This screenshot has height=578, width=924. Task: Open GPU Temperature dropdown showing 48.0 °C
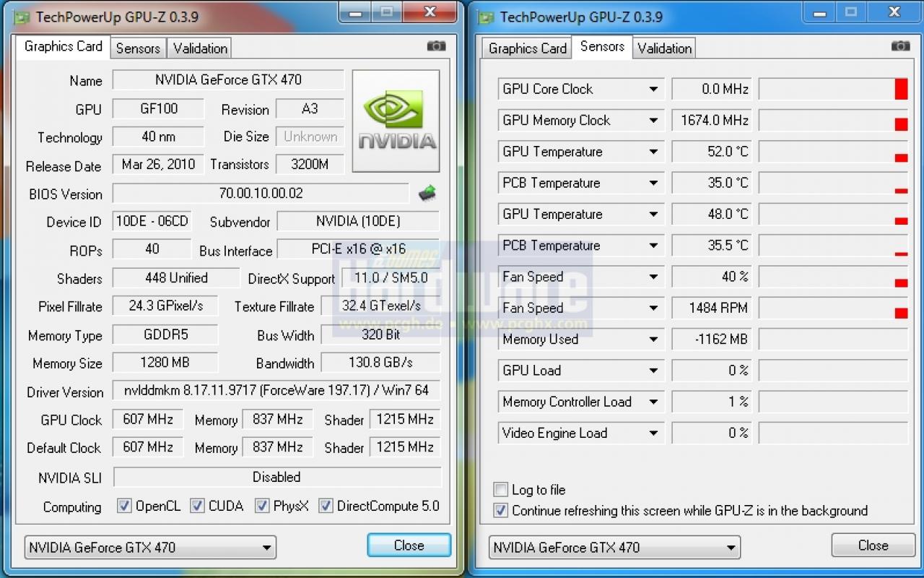(653, 215)
